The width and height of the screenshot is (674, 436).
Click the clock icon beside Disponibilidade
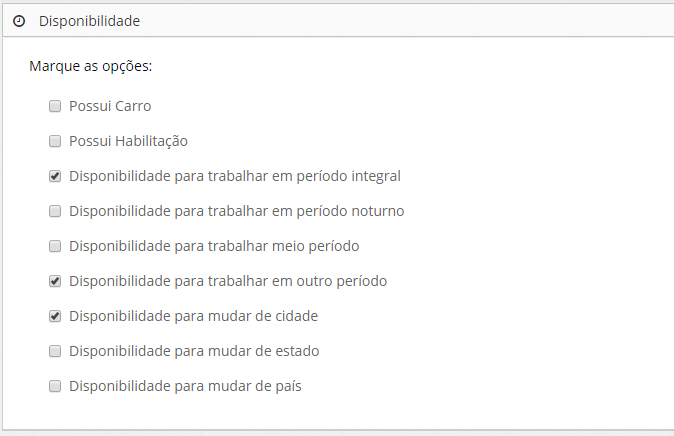coord(18,20)
